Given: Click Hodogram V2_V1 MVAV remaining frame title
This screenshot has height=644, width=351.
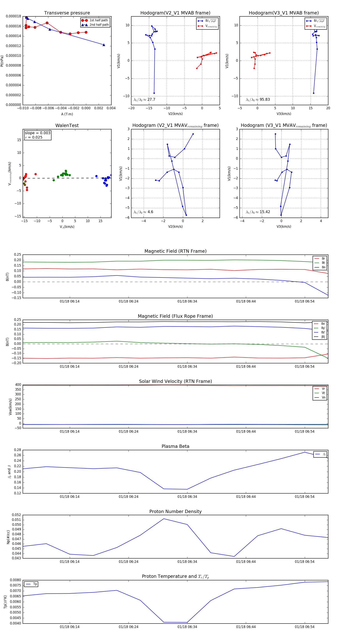Looking at the screenshot, I should tap(175, 125).
